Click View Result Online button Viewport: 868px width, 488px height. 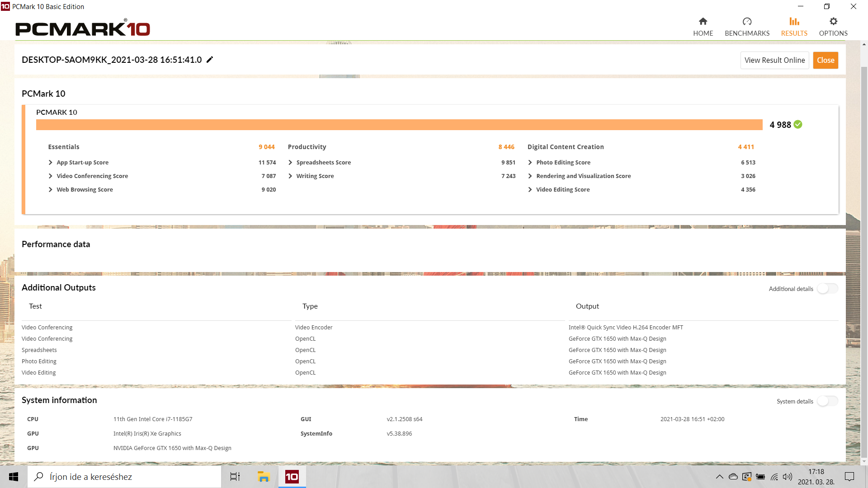[x=774, y=60]
